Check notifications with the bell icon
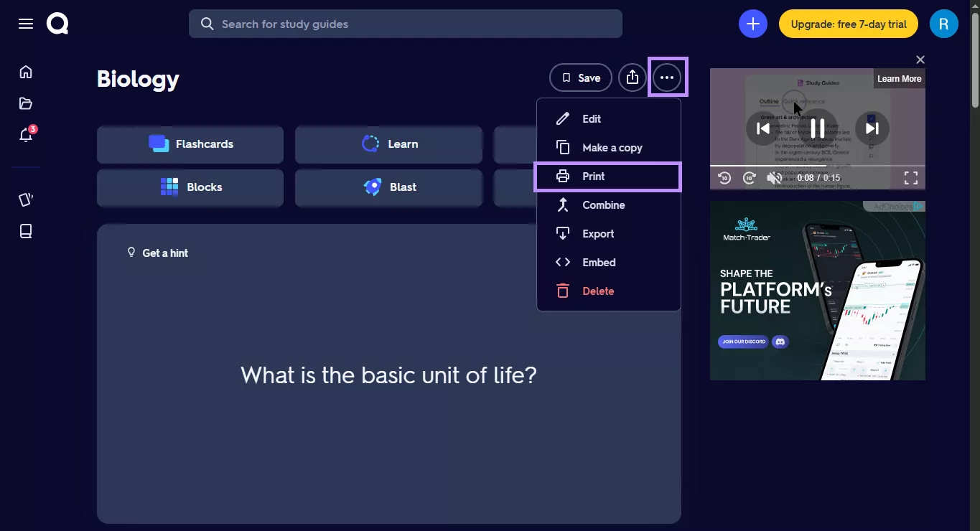Viewport: 980px width, 531px height. coord(25,135)
